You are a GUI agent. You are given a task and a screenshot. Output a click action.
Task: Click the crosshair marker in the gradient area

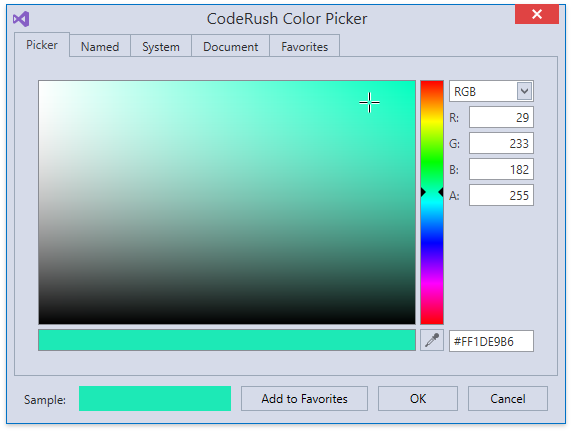click(369, 103)
